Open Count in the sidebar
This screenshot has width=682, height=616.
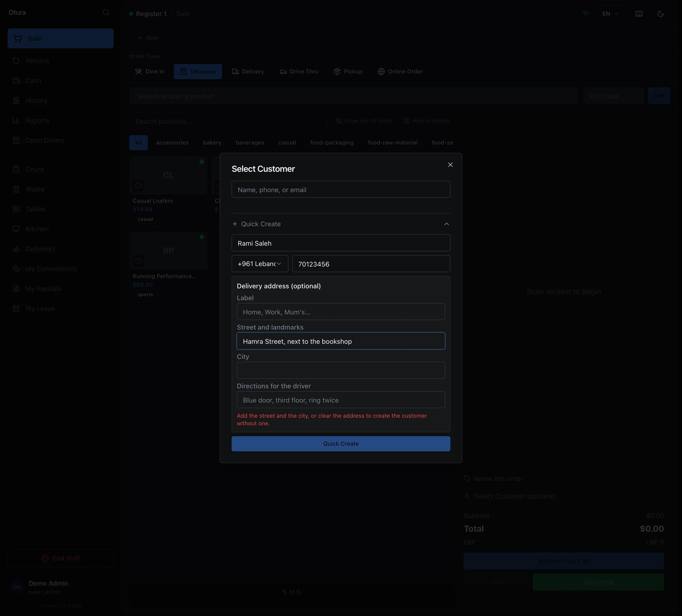[x=61, y=169]
